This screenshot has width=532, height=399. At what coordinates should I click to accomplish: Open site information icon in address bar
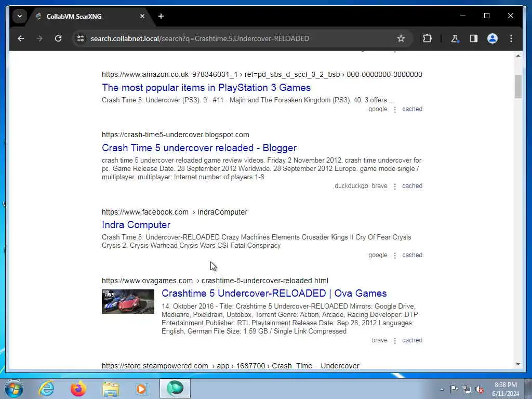[x=81, y=38]
